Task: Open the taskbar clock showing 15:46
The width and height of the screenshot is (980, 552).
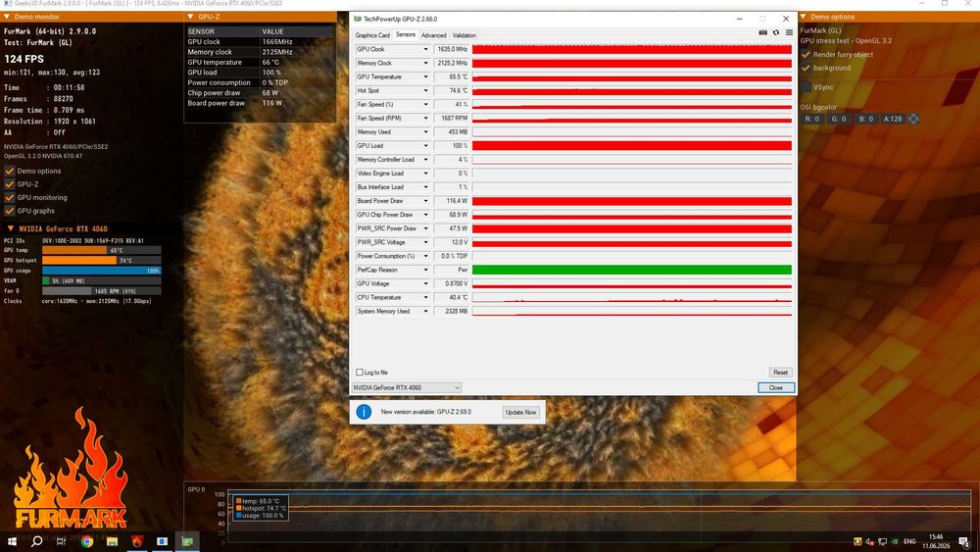Action: [x=936, y=541]
